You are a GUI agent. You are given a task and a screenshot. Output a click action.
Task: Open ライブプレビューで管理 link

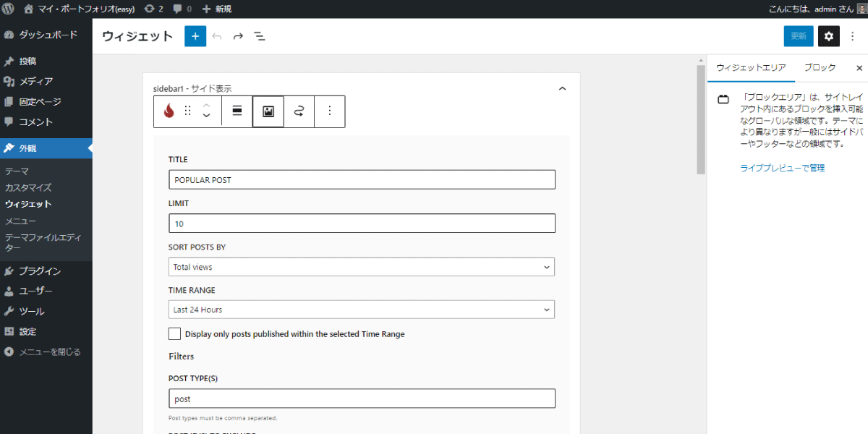(783, 168)
